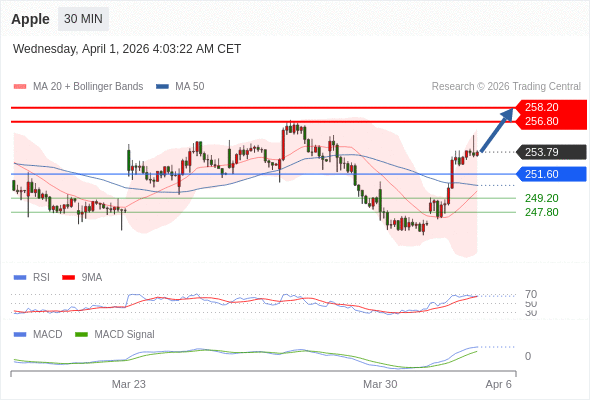This screenshot has width=590, height=400.
Task: Click the MA 50 legend swatch
Action: click(x=162, y=87)
